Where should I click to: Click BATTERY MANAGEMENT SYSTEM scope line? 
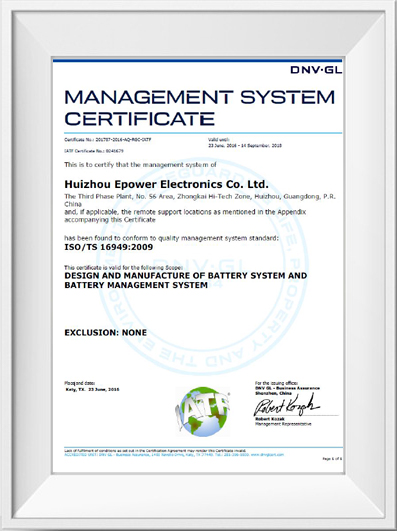(136, 285)
